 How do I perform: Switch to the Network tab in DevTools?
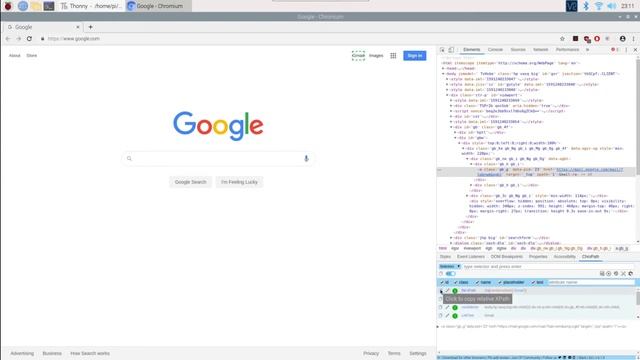[540, 50]
